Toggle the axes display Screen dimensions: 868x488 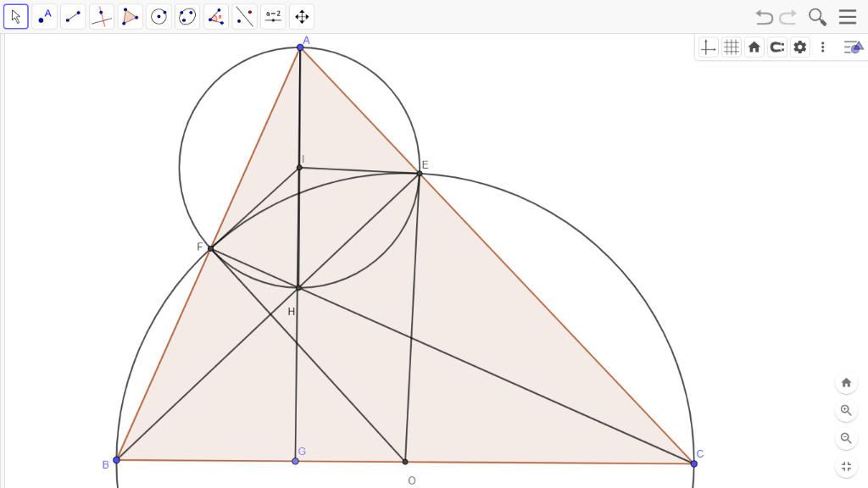point(708,47)
